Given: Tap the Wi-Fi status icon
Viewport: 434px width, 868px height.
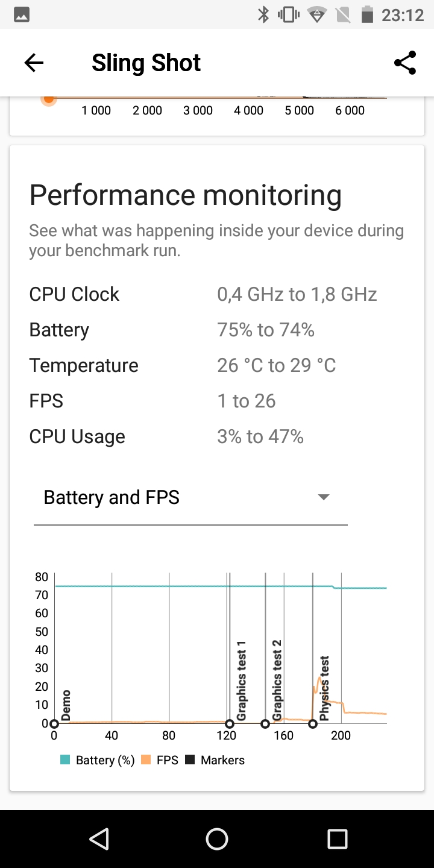Looking at the screenshot, I should coord(316,15).
